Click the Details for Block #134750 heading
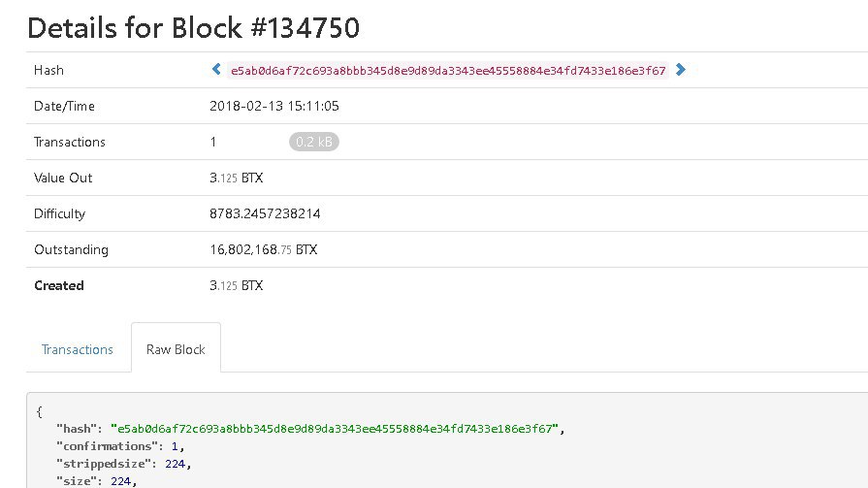Image resolution: width=868 pixels, height=488 pixels. coord(193,27)
